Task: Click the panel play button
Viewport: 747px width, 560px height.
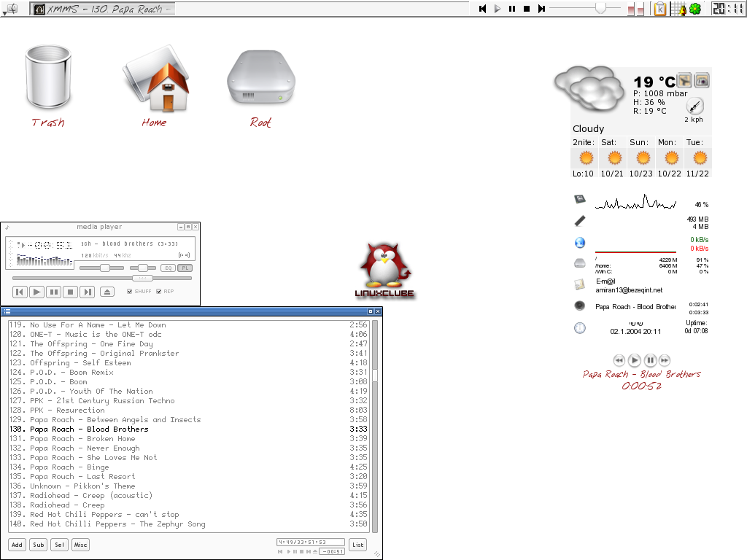Action: pyautogui.click(x=498, y=9)
